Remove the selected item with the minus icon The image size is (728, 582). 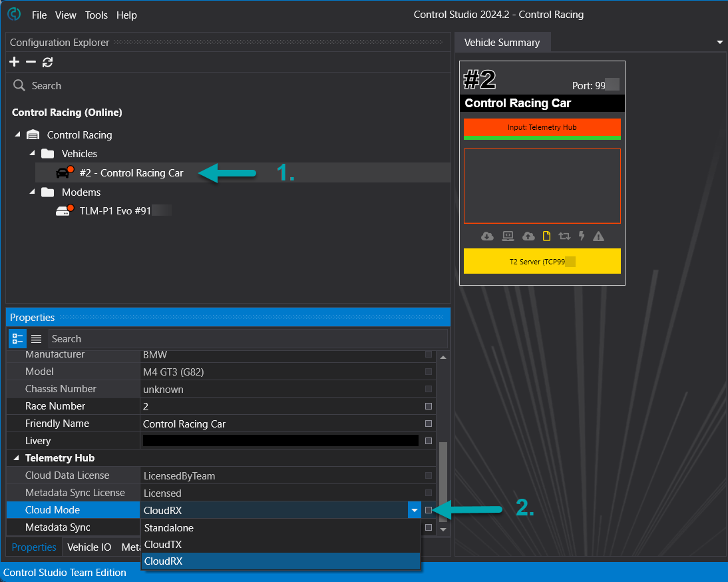31,62
